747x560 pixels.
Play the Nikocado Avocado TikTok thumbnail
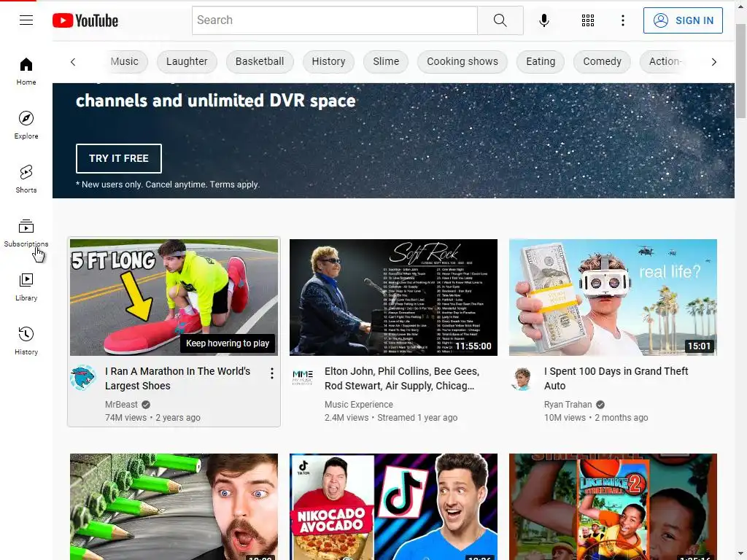[x=393, y=507]
